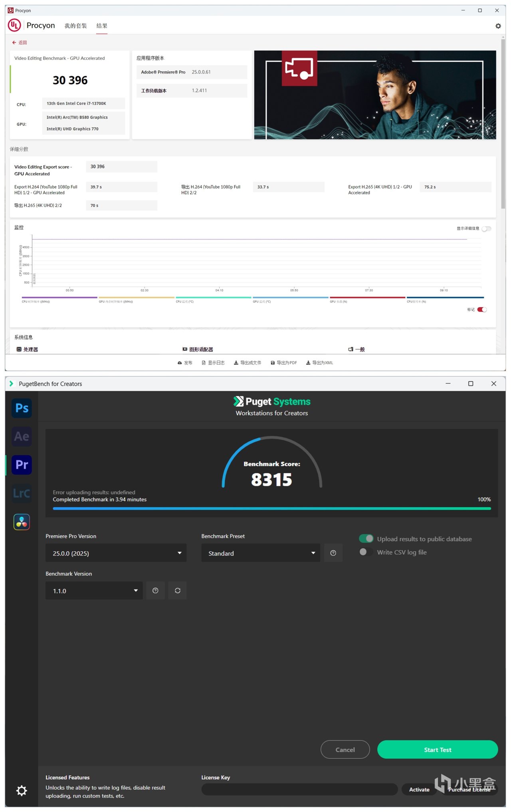511x812 pixels.
Task: Select After Effects icon in PugetBench sidebar
Action: [22, 436]
